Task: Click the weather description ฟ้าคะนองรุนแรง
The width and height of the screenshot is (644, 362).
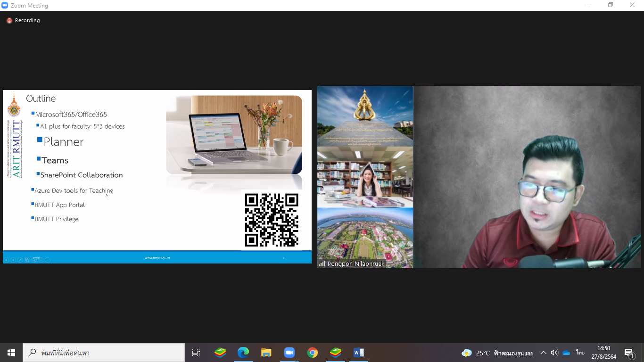Action: point(513,353)
